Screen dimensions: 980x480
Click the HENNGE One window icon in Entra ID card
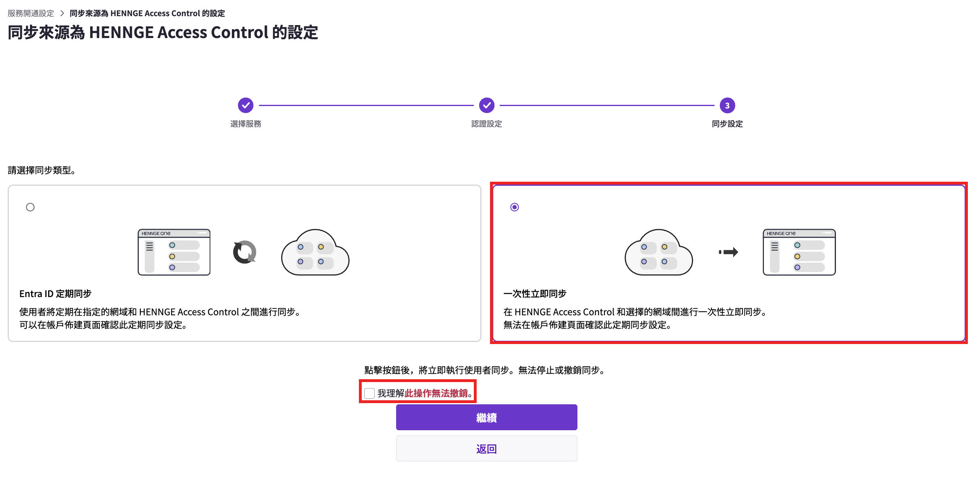pyautogui.click(x=174, y=252)
